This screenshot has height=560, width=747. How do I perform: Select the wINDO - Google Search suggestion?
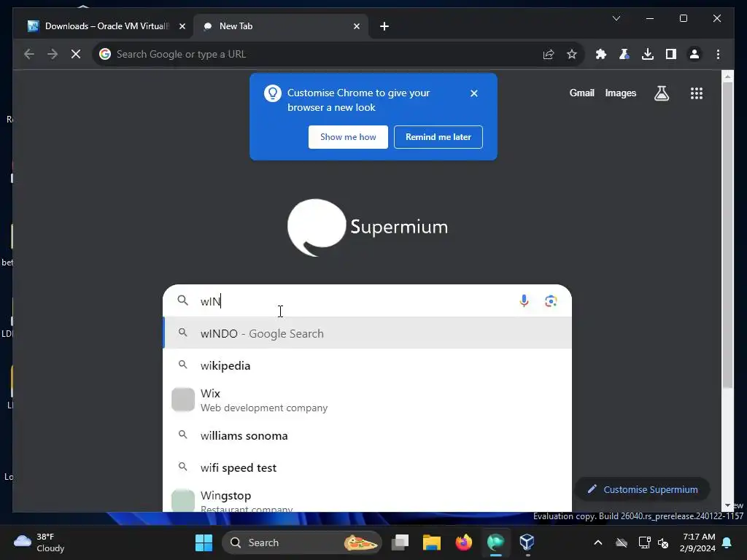point(368,333)
